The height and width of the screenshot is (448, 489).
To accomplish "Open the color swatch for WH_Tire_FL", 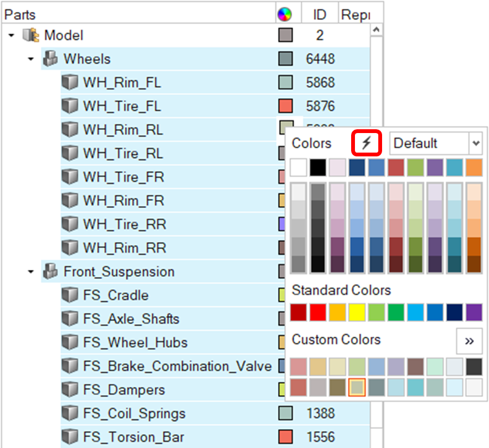I will (x=285, y=106).
